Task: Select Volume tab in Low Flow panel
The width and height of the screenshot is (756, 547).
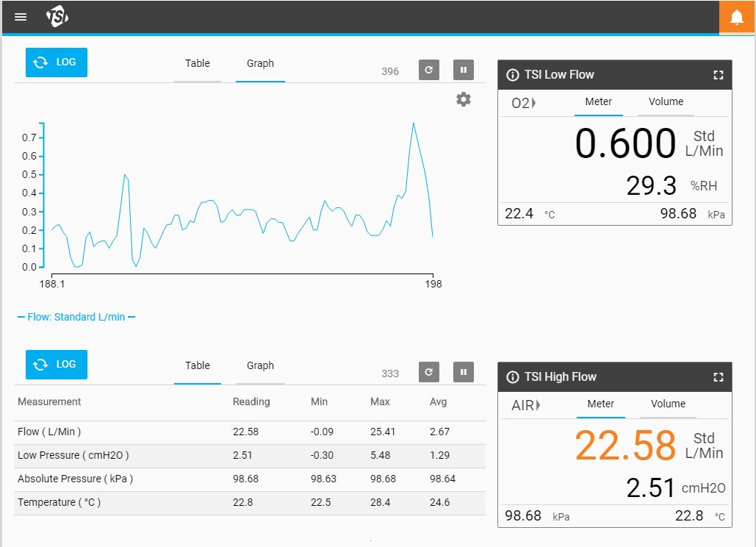Action: click(666, 101)
